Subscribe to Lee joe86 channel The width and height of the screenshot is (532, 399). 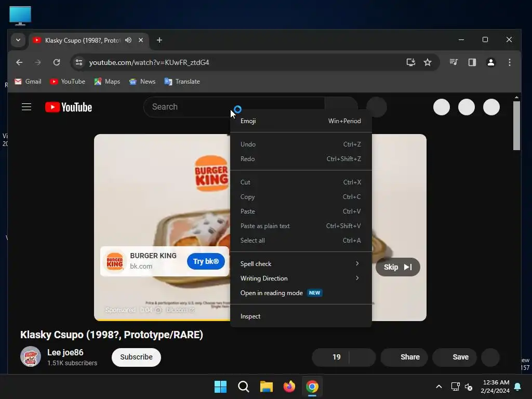136,357
